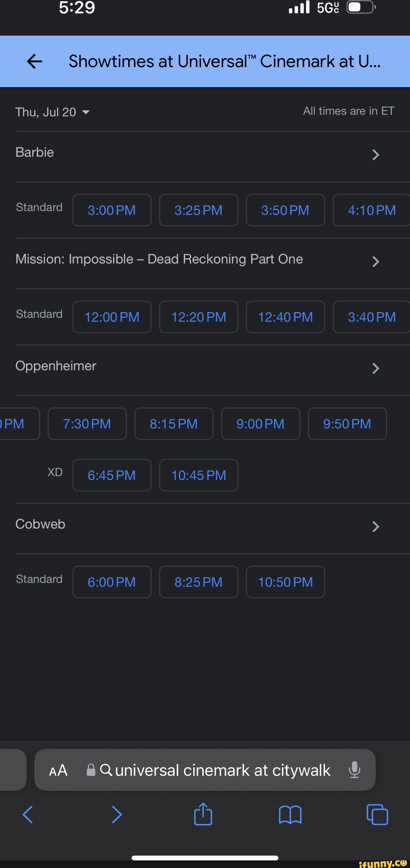The width and height of the screenshot is (410, 868).
Task: Pick Cobweb 10:50 PM showtime
Action: [285, 582]
